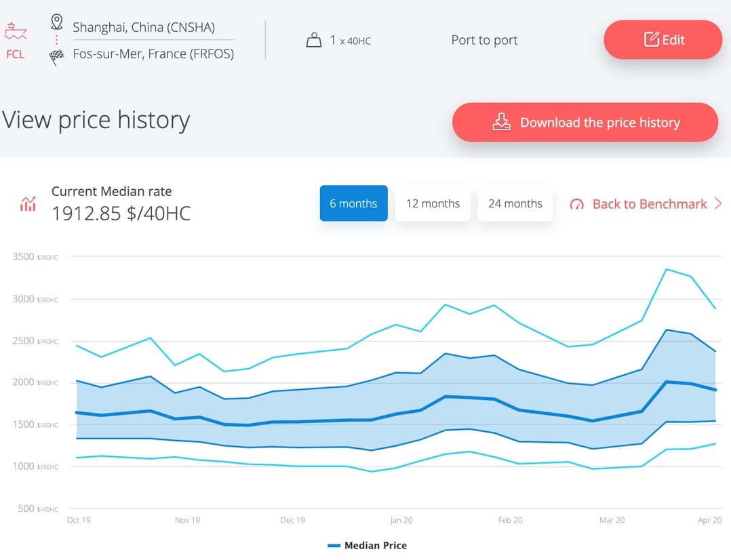
Task: Click the pencil icon on Edit button
Action: pyautogui.click(x=651, y=39)
